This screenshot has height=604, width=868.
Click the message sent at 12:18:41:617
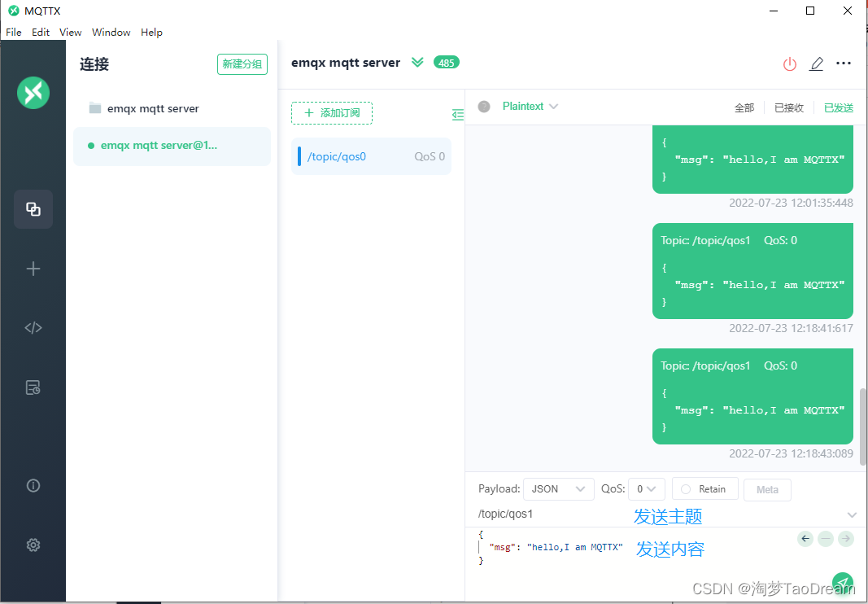pyautogui.click(x=752, y=271)
